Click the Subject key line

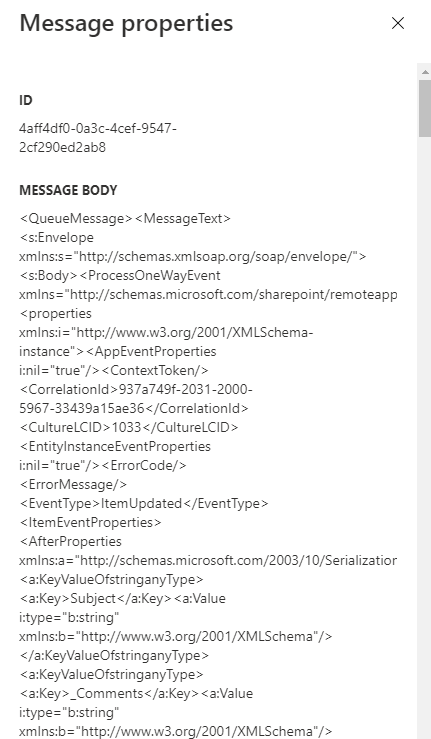(x=123, y=599)
